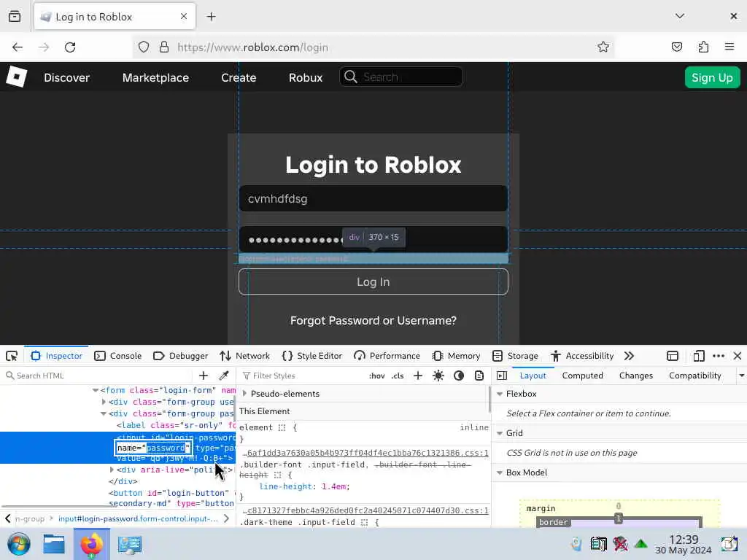Collapse the Flexbox section
Screen dimensions: 747x560
point(500,394)
